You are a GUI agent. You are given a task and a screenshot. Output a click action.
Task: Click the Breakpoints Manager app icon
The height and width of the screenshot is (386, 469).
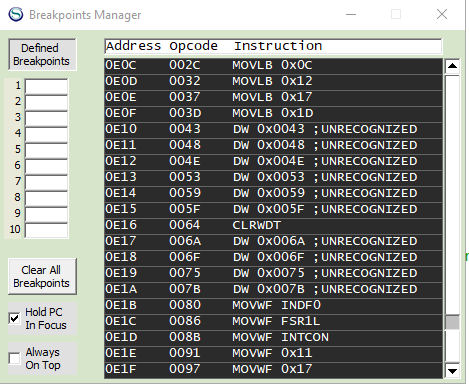pyautogui.click(x=16, y=15)
